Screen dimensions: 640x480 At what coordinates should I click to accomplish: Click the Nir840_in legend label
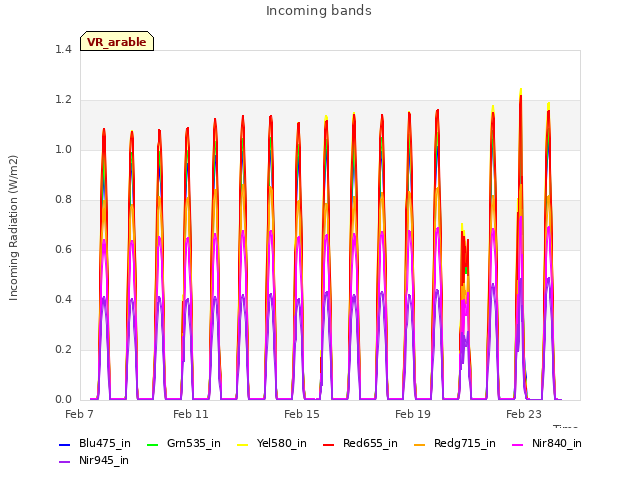(557, 443)
